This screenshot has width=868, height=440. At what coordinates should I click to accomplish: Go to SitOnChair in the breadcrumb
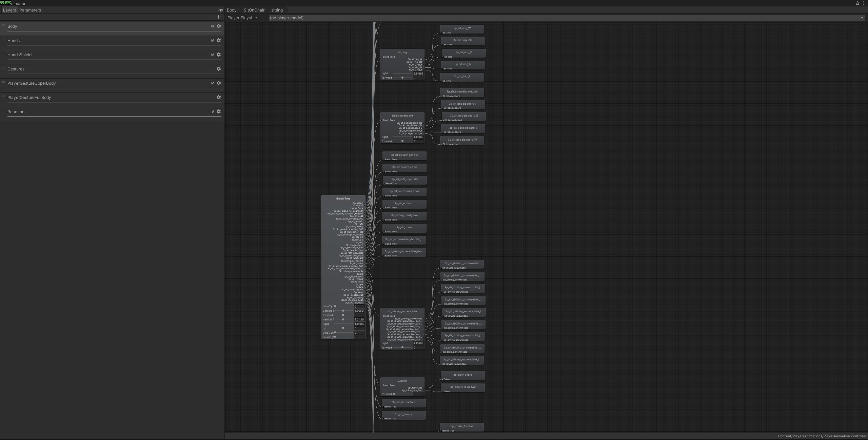[254, 10]
